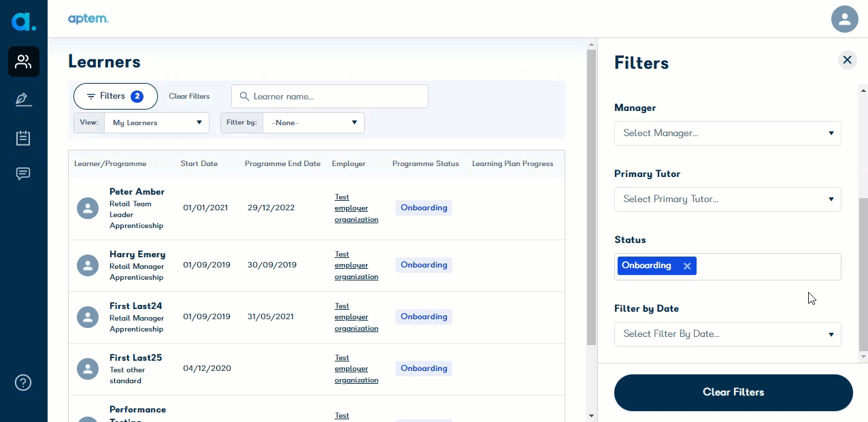
Task: Open the Filters button with badge
Action: [116, 97]
